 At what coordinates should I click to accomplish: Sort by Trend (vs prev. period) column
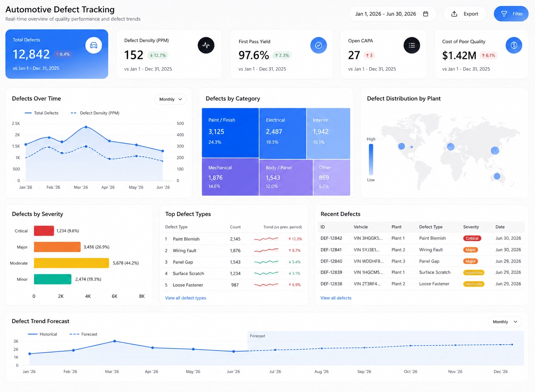282,227
